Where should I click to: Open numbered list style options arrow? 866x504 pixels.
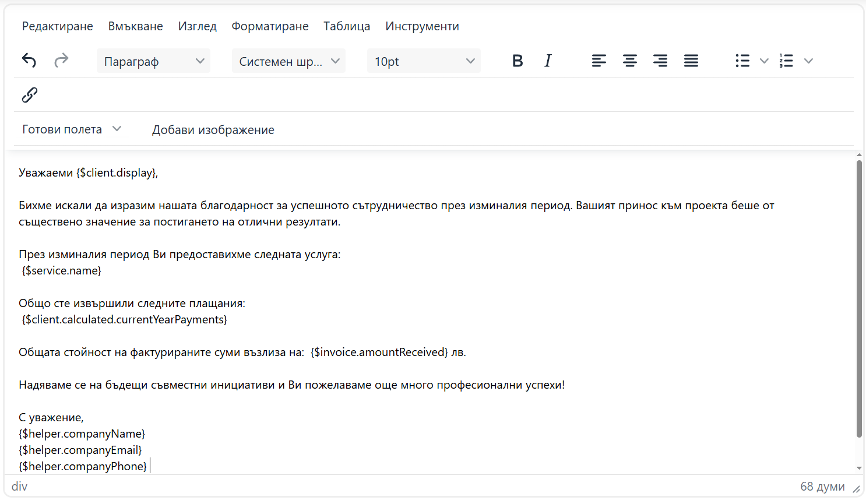808,61
